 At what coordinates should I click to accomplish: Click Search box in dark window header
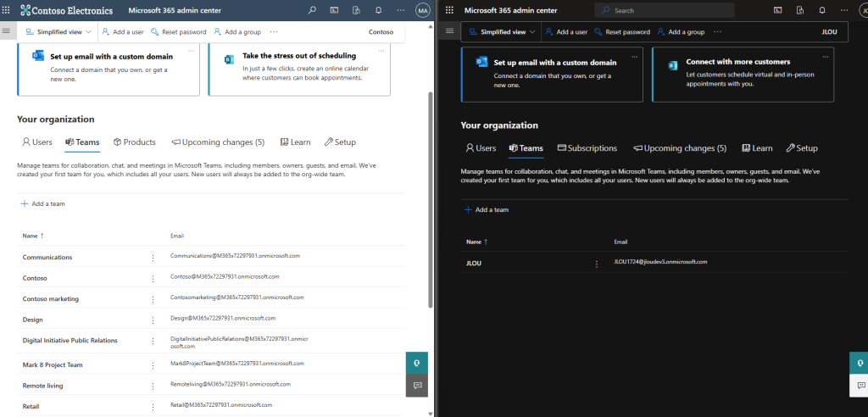(x=665, y=10)
